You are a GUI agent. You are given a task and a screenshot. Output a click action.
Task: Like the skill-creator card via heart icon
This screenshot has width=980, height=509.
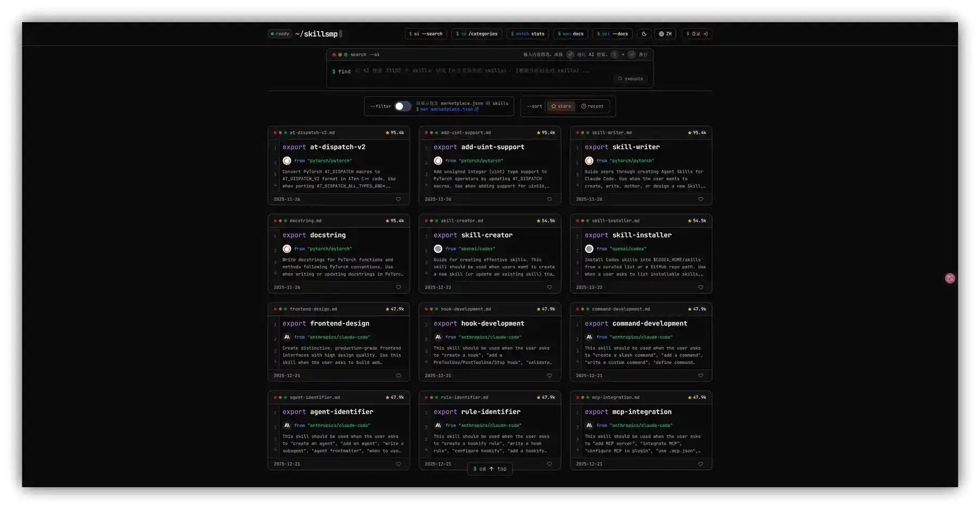pyautogui.click(x=549, y=288)
